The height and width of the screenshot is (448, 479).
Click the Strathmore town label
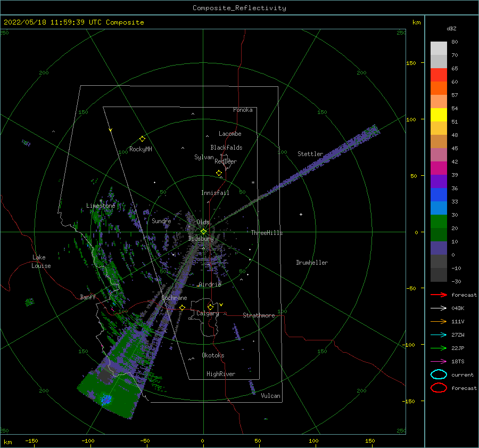259,315
